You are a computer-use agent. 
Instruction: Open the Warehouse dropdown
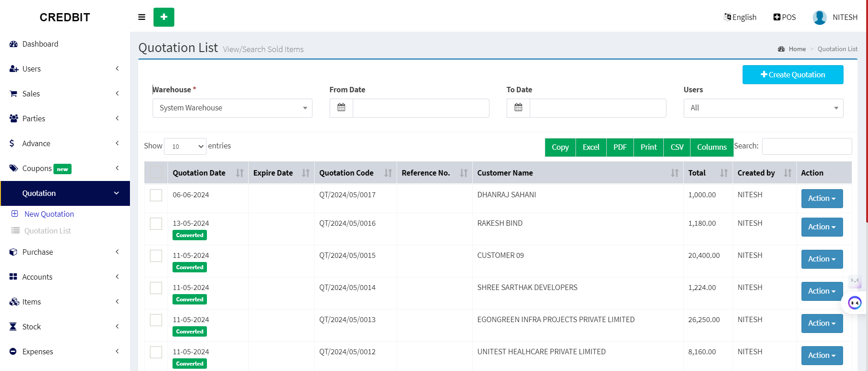(232, 108)
